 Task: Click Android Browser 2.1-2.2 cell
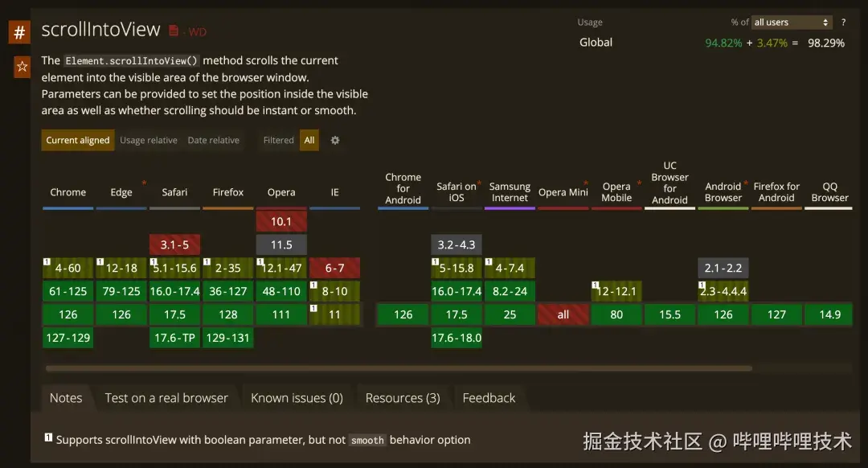point(723,268)
